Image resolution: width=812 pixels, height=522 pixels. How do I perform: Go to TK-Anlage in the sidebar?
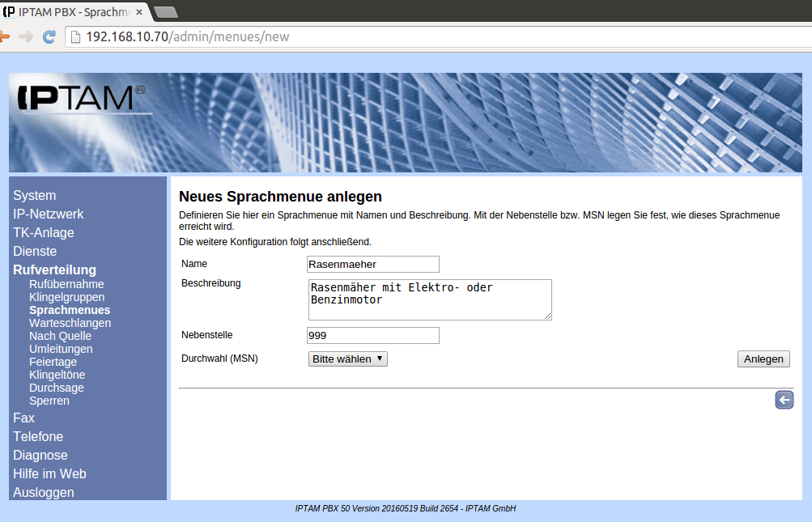point(44,232)
